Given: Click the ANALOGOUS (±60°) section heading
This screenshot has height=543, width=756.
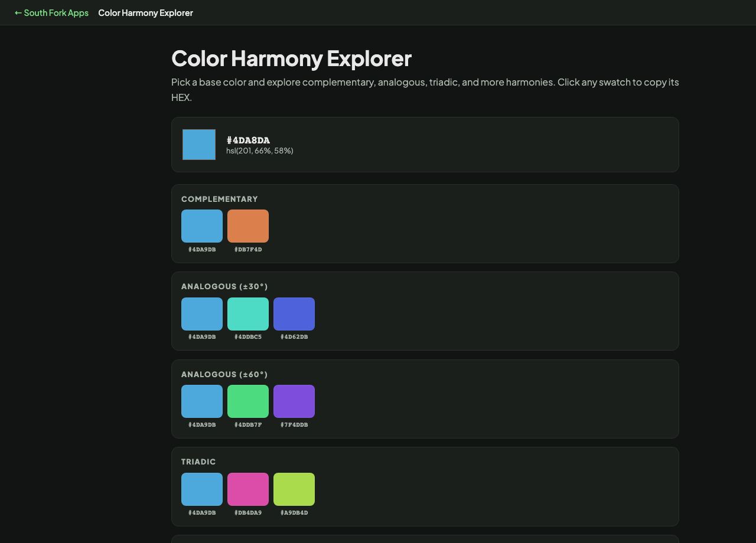Looking at the screenshot, I should (224, 374).
